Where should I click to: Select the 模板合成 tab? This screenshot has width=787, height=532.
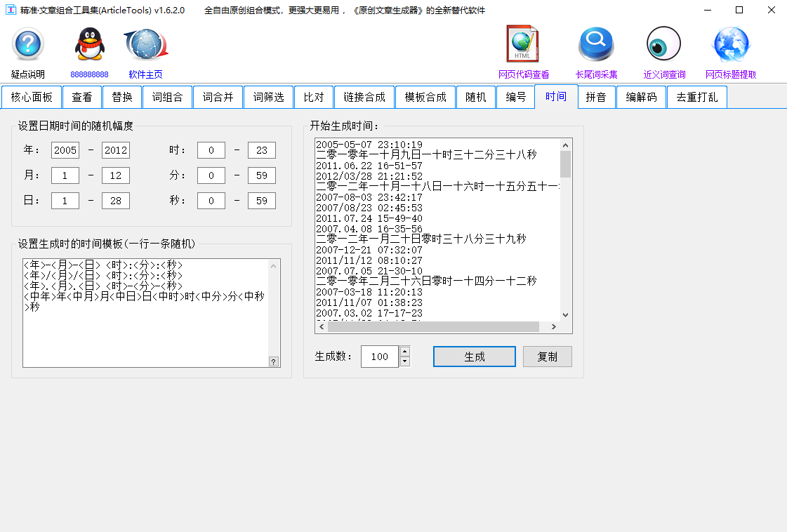[425, 97]
